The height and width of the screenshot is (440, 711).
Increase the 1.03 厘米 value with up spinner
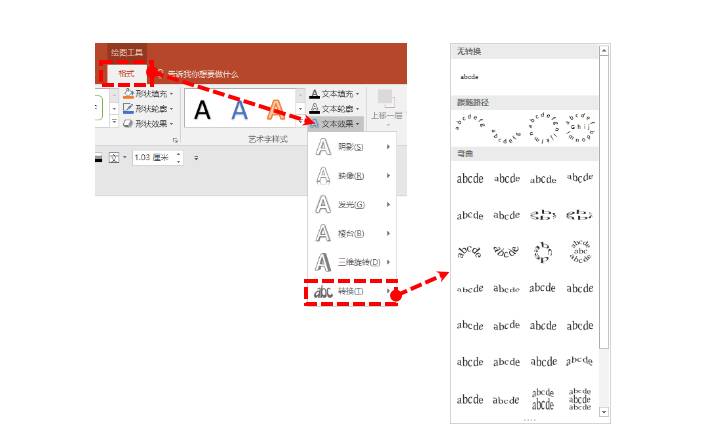[179, 154]
